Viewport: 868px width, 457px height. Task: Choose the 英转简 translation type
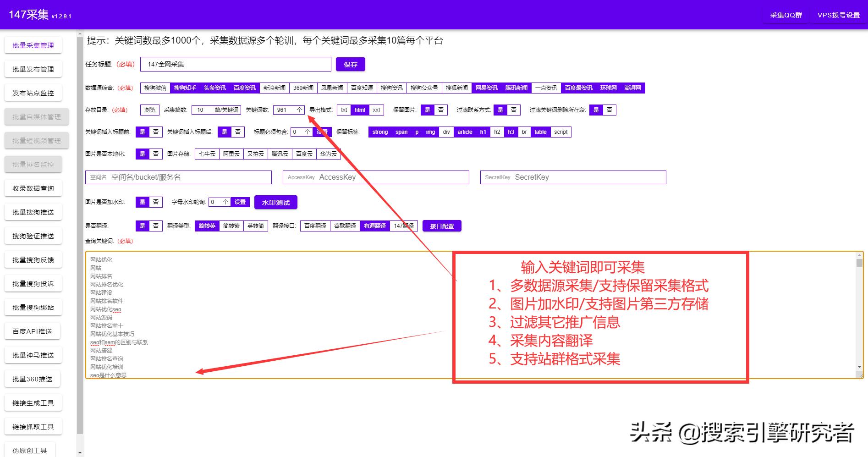255,226
